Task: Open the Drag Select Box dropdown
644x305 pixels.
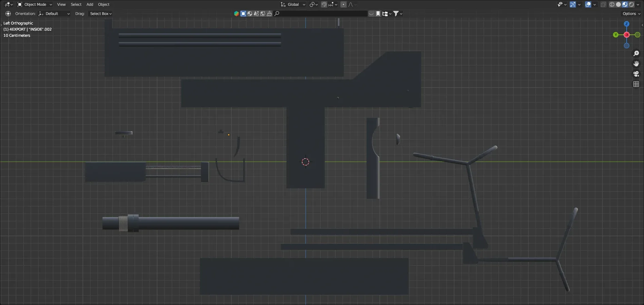Action: pos(101,14)
